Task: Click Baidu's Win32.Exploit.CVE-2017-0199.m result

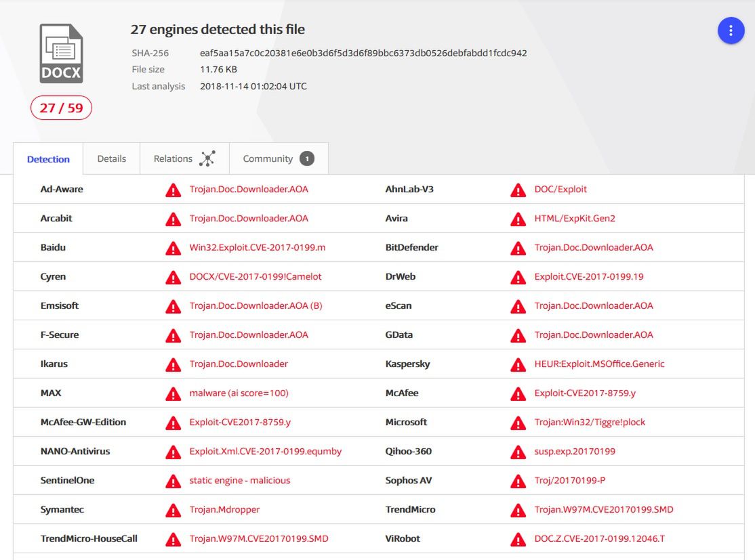Action: (x=258, y=247)
